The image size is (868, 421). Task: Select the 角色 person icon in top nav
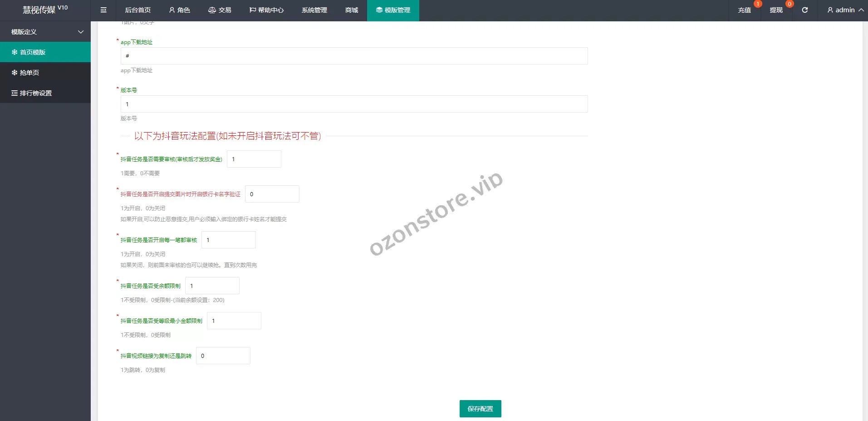pos(172,10)
